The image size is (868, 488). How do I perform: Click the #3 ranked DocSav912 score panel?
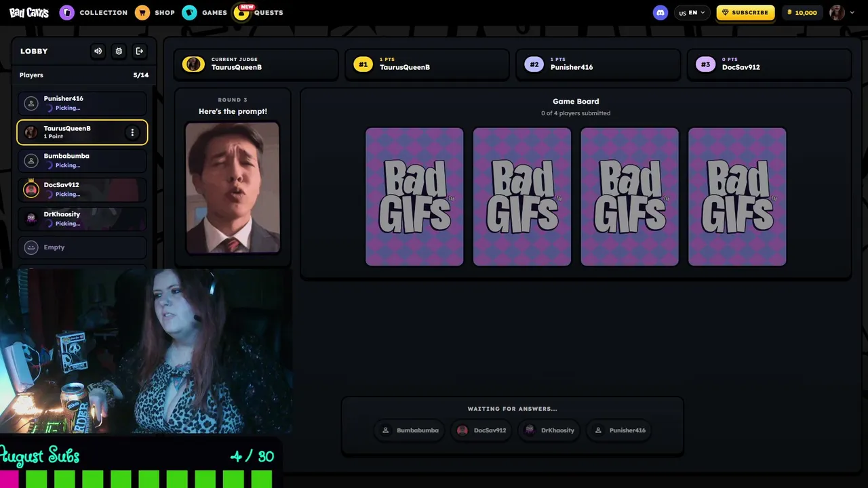click(x=769, y=64)
